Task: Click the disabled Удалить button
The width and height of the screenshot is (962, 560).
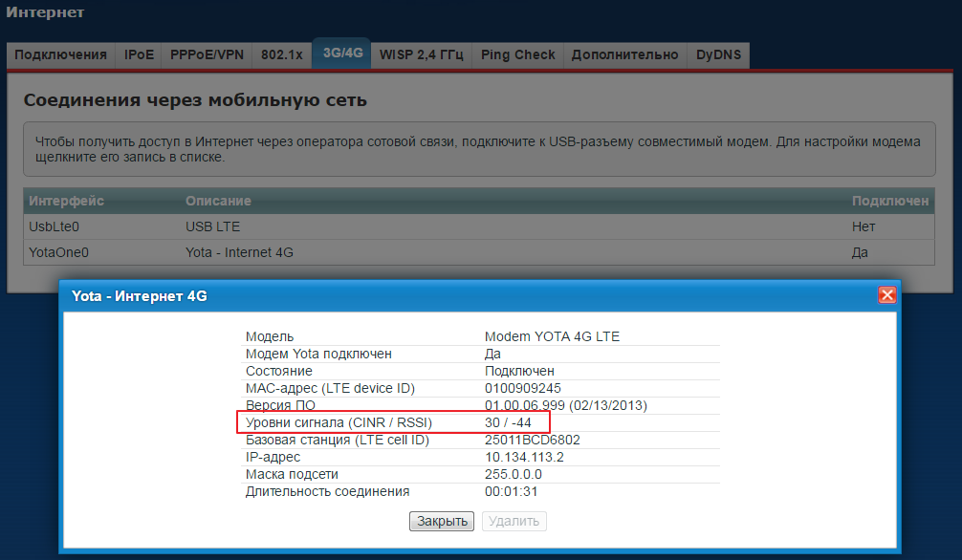Action: point(514,521)
